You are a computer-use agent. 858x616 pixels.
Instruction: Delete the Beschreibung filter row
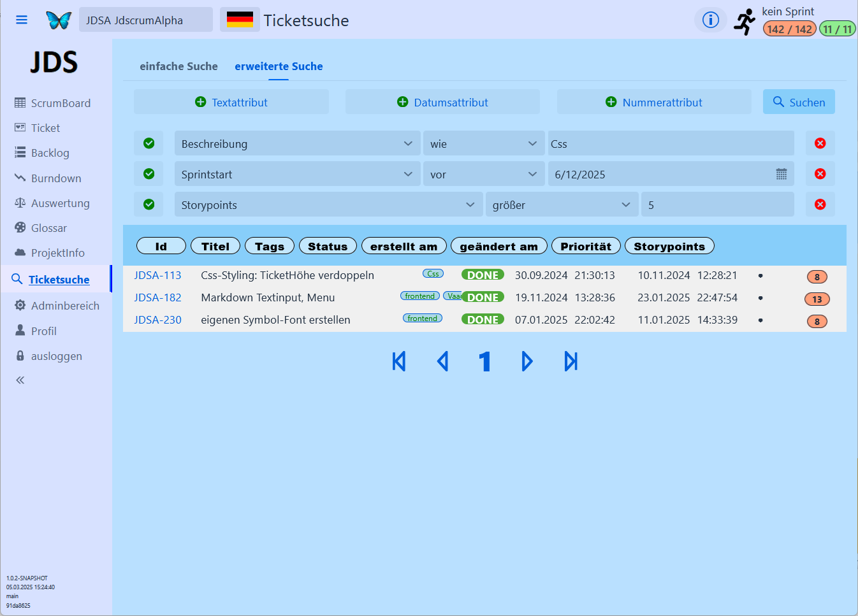click(820, 143)
